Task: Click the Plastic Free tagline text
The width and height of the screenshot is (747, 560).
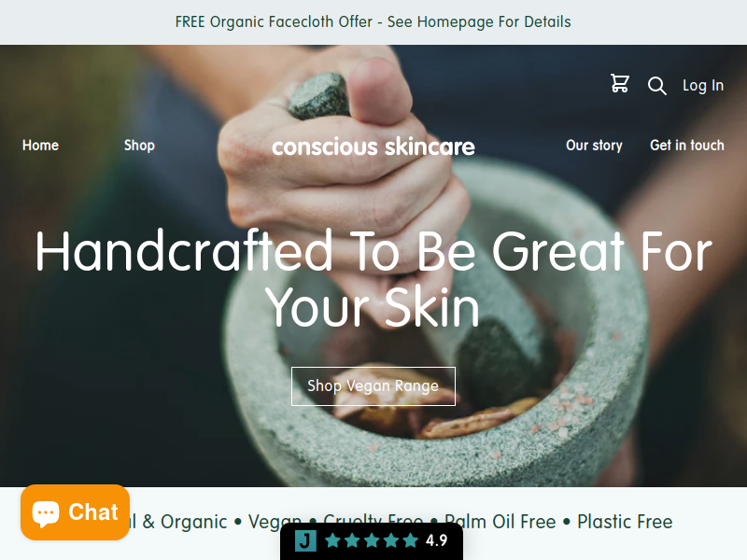Action: pyautogui.click(x=625, y=522)
